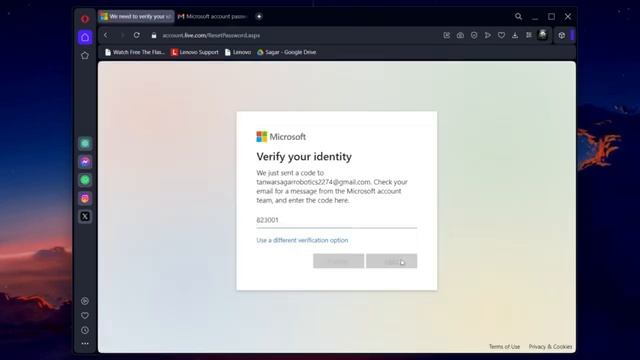This screenshot has width=640, height=360.
Task: Open 'Watch Free The Flas...' bookmark
Action: click(135, 52)
